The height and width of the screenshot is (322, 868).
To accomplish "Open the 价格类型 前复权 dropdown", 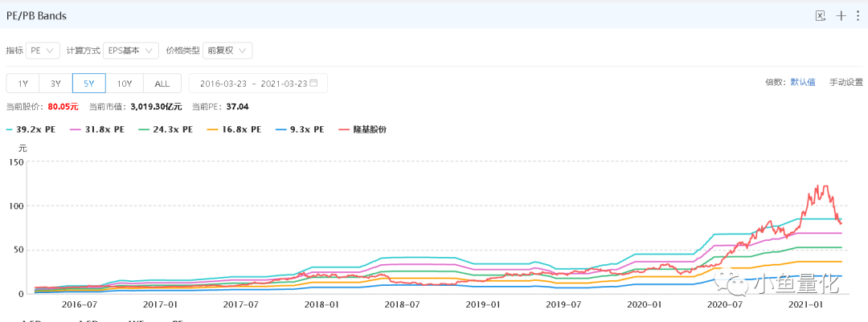I will click(x=227, y=51).
